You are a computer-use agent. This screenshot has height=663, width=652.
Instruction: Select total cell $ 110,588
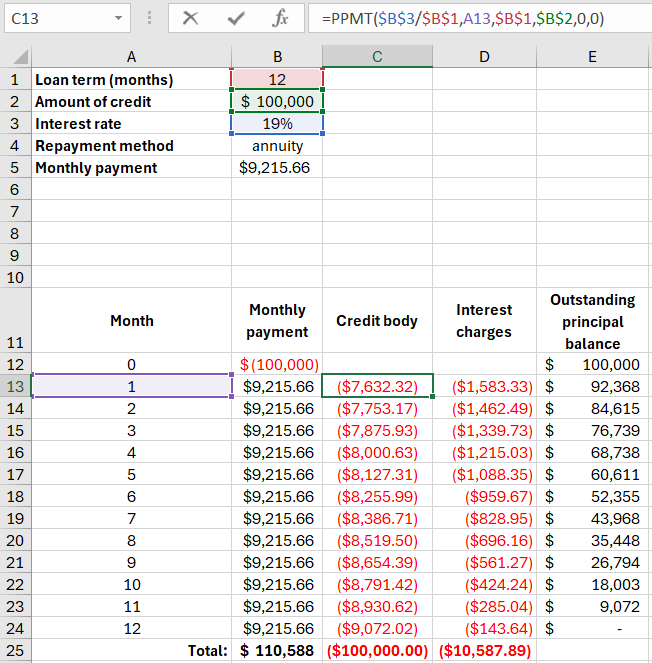pyautogui.click(x=277, y=650)
